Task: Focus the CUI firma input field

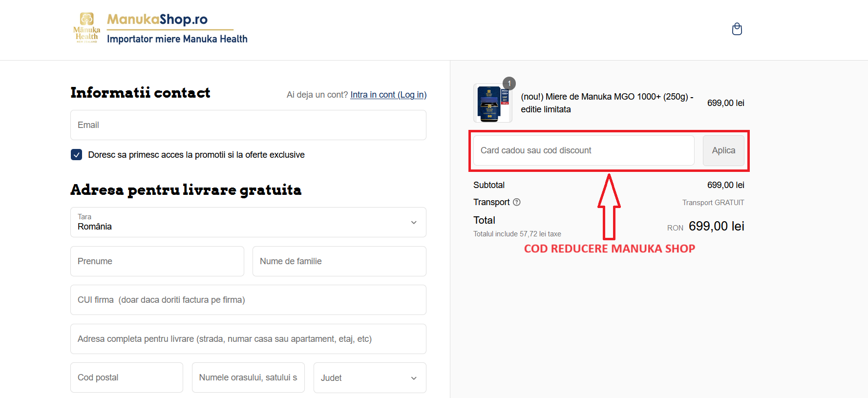Action: click(x=248, y=300)
